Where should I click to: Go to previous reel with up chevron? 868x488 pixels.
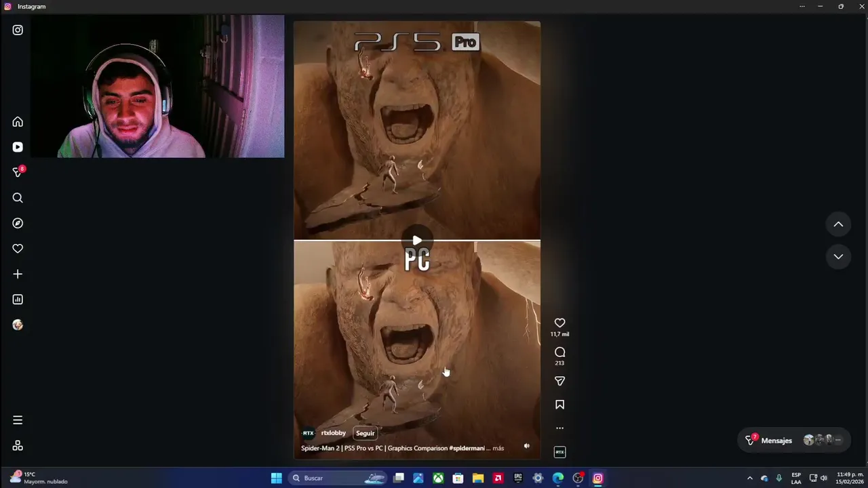[x=838, y=224]
